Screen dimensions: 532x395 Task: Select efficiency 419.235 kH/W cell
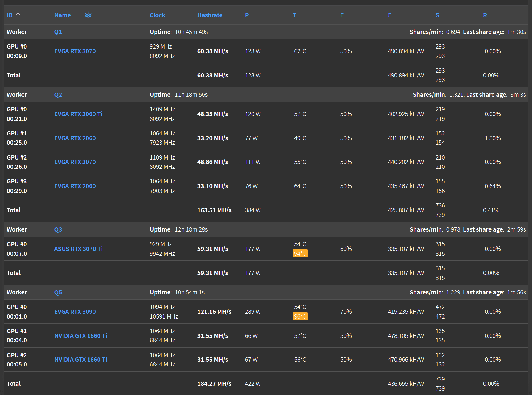(x=406, y=312)
